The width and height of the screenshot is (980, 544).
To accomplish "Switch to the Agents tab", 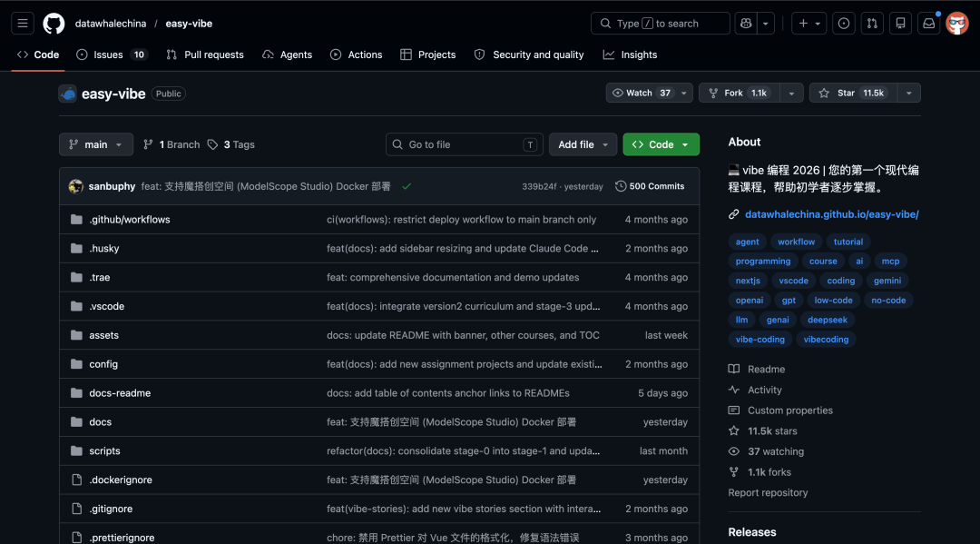I will (x=287, y=55).
